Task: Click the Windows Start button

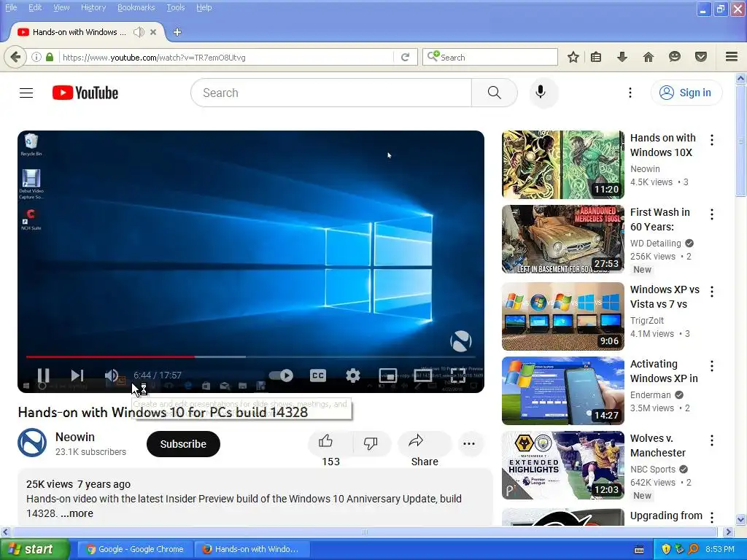Action: click(34, 549)
